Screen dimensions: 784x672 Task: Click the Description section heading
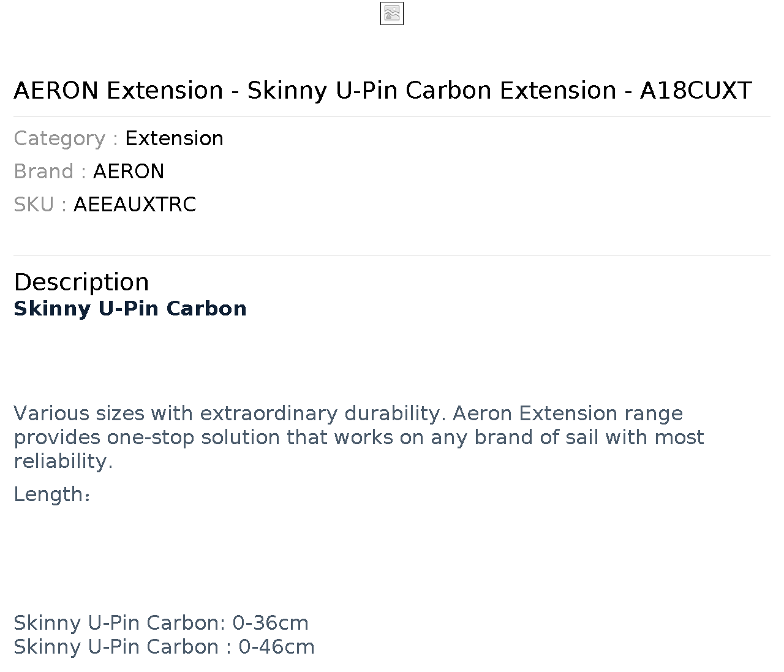tap(81, 282)
